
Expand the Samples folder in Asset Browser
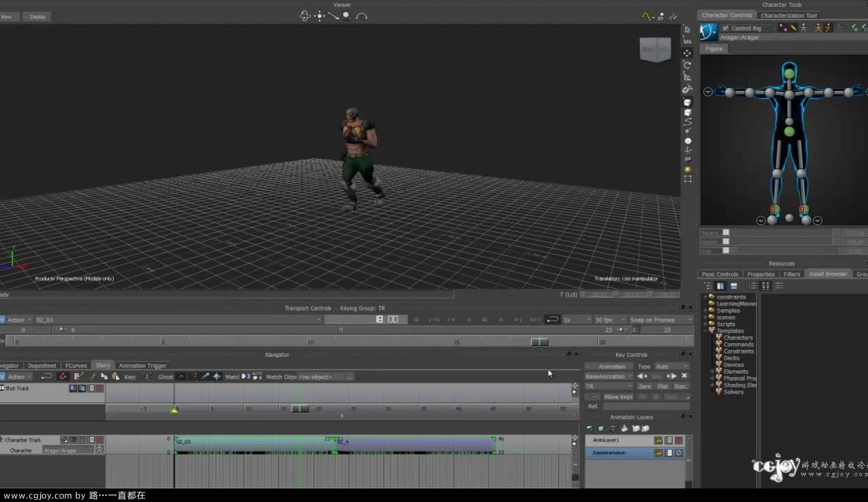point(705,310)
